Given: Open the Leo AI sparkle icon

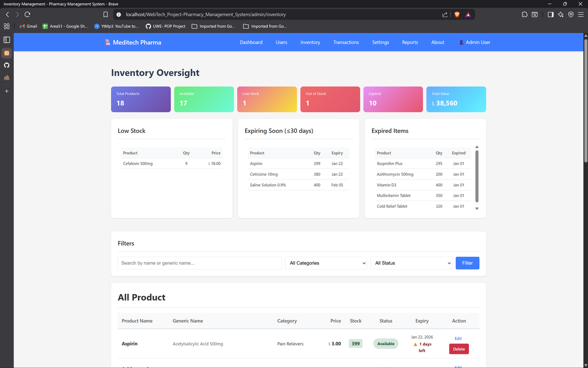Looking at the screenshot, I should 561,15.
